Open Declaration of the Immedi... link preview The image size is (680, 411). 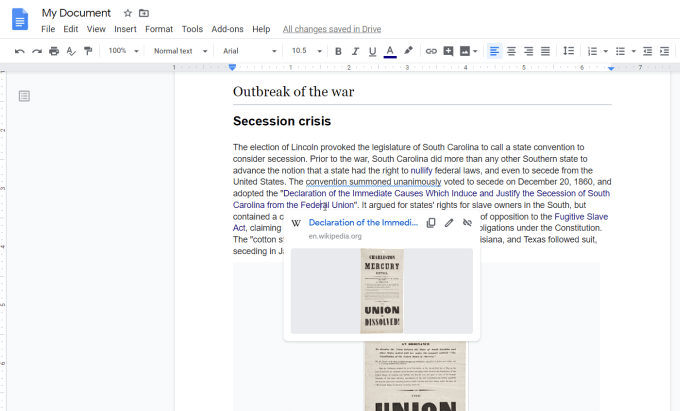click(x=363, y=222)
